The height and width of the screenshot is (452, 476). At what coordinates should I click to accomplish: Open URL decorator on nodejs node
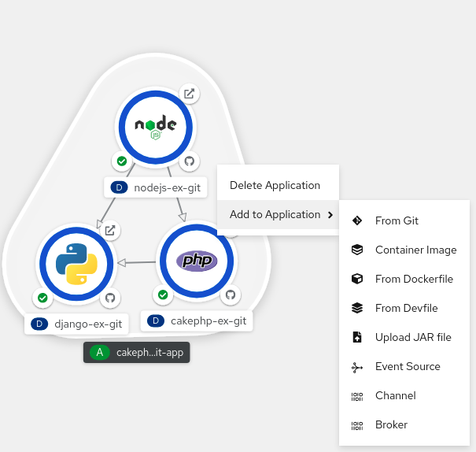[189, 94]
